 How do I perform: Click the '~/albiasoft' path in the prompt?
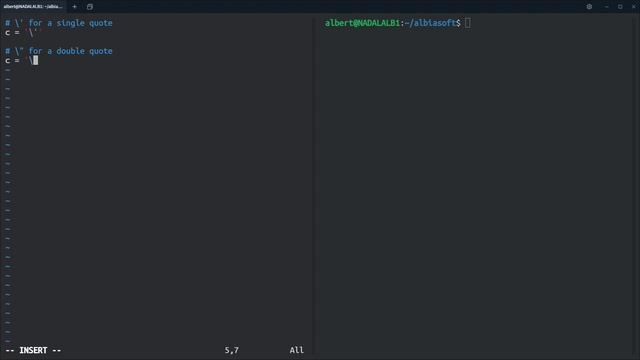[430, 23]
